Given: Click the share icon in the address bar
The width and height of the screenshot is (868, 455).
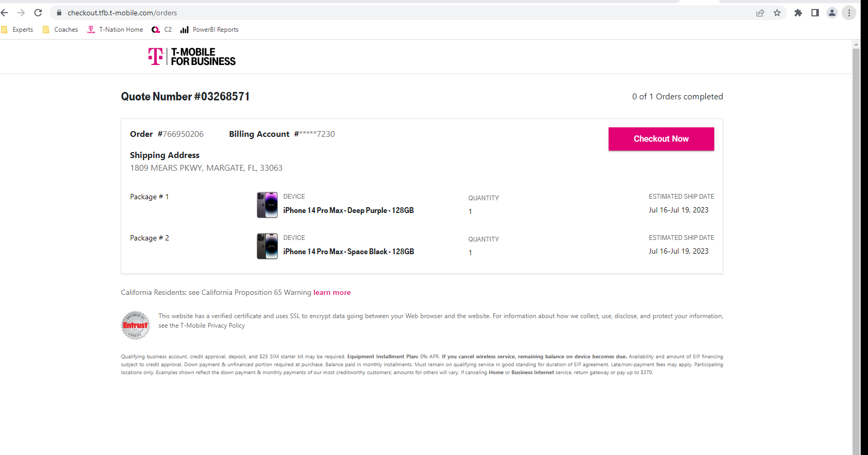Looking at the screenshot, I should [760, 12].
